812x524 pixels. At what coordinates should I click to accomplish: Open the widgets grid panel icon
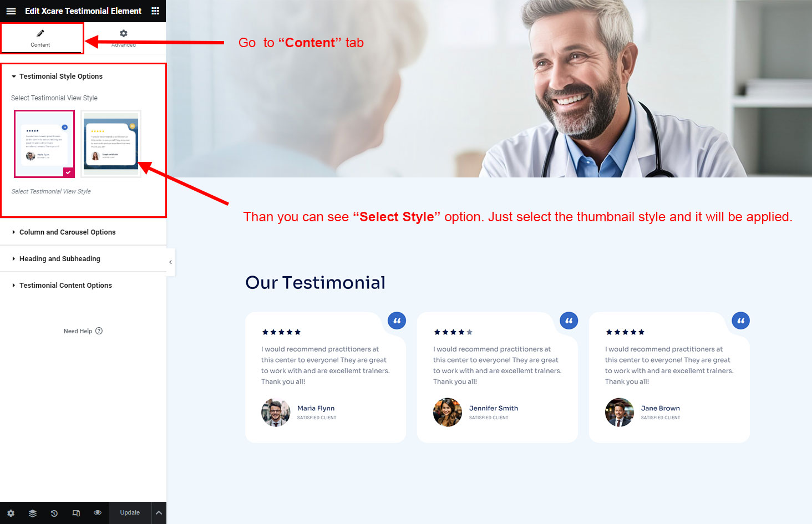[x=155, y=11]
